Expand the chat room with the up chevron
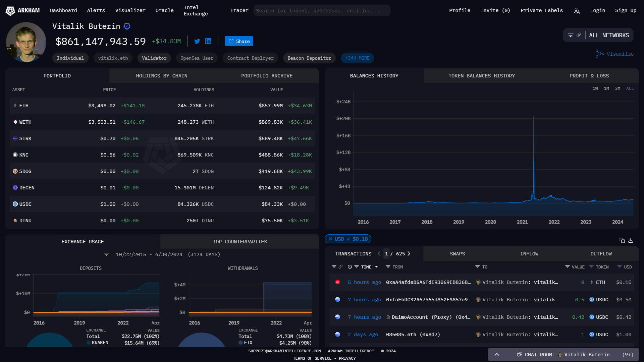 tap(497, 355)
